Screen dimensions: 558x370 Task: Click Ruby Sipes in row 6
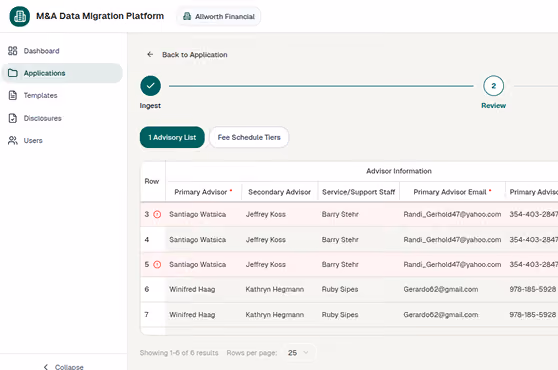tap(340, 289)
